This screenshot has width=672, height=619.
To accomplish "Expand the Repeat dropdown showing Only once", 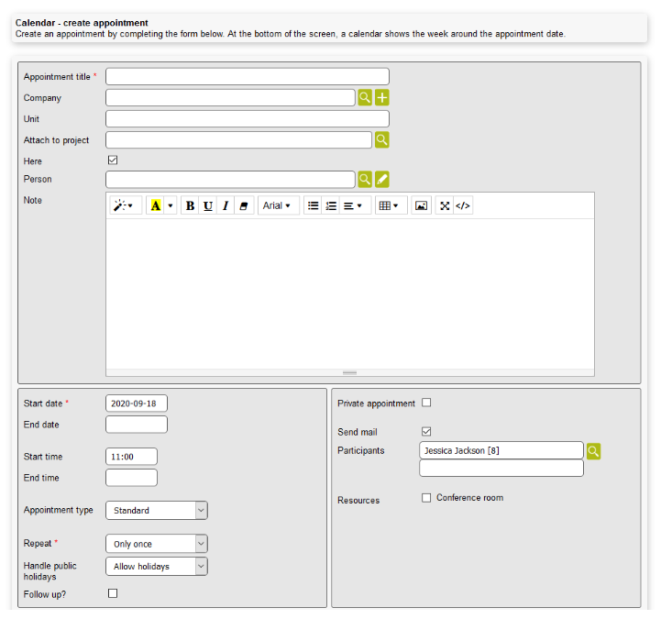I will pyautogui.click(x=157, y=544).
